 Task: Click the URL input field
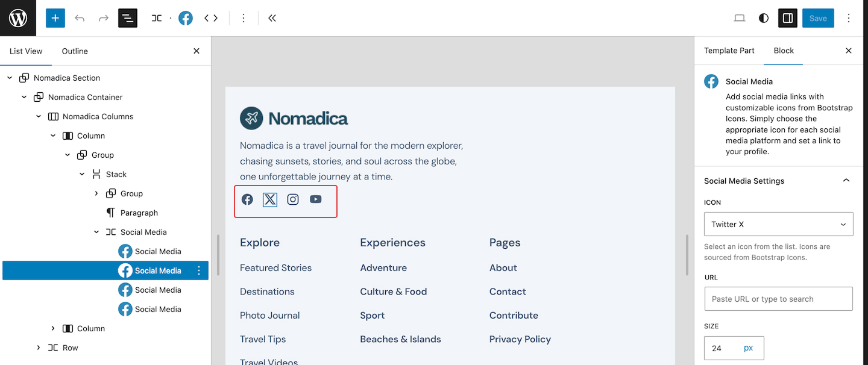[x=778, y=299]
